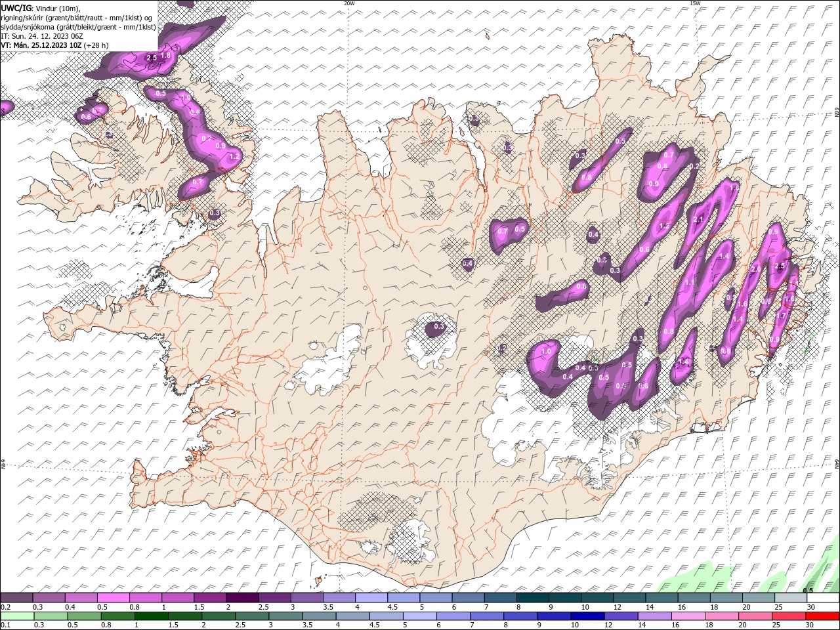Click the 'rigning/skúrir' legend description line
Viewport: 840px width, 630px height.
(77, 18)
